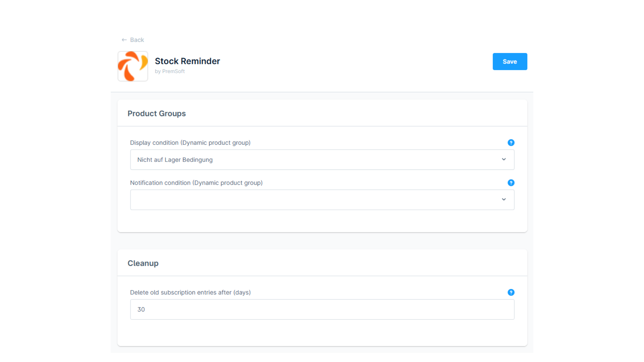The height and width of the screenshot is (362, 644).
Task: Open help for Notification condition
Action: click(511, 183)
